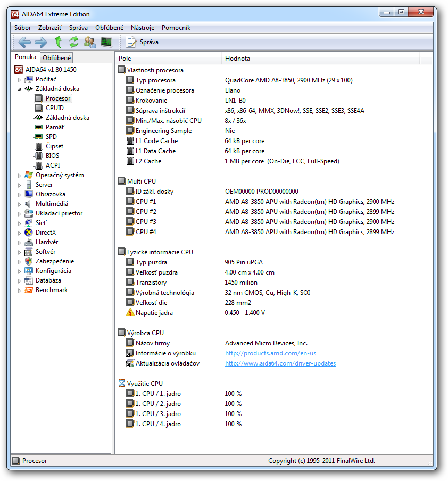Click the Správa report toolbar button
This screenshot has width=448, height=481.
tap(143, 42)
